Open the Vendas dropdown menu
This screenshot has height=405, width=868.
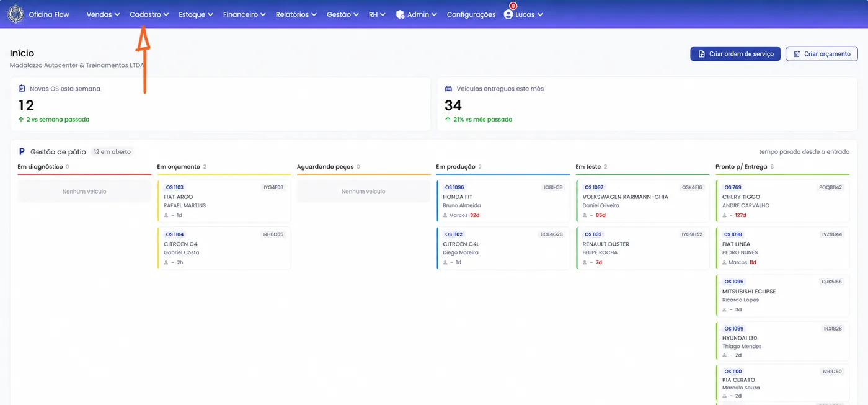coord(103,14)
